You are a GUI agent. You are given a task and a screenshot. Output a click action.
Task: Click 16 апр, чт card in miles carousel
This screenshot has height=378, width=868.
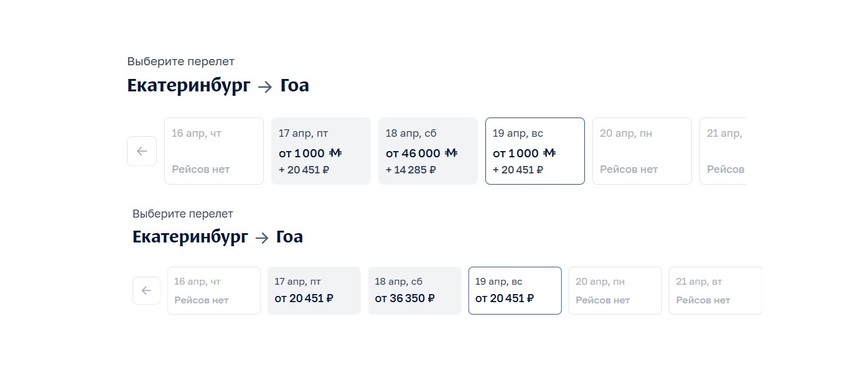pyautogui.click(x=213, y=151)
